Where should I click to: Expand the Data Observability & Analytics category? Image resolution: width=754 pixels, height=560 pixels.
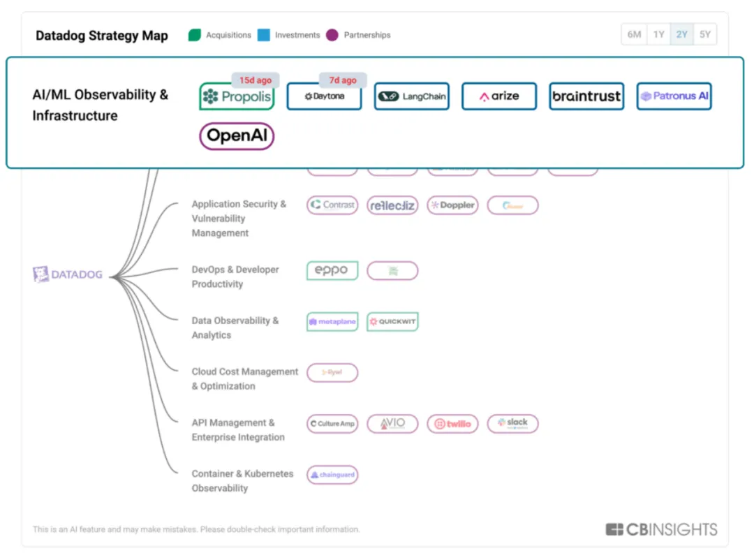pyautogui.click(x=235, y=327)
